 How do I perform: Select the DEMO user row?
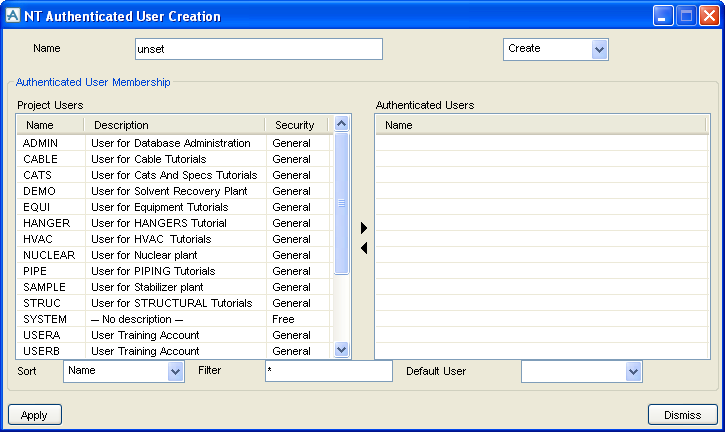coord(175,191)
